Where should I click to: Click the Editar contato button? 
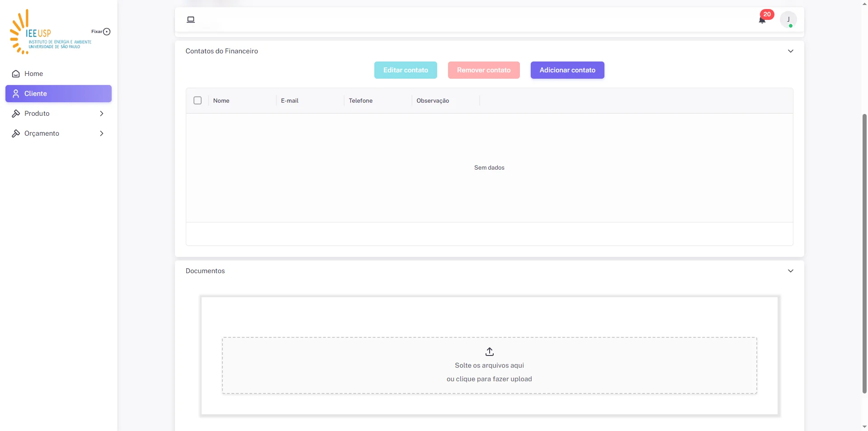(406, 70)
